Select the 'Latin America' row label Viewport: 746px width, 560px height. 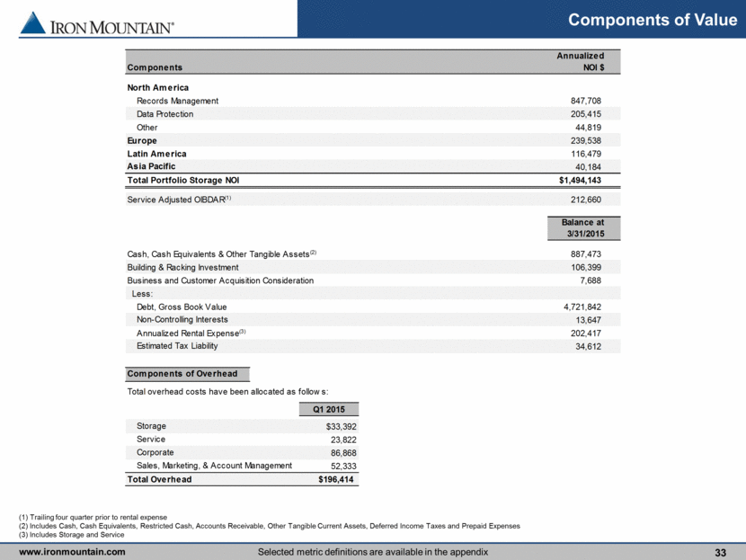(x=156, y=154)
